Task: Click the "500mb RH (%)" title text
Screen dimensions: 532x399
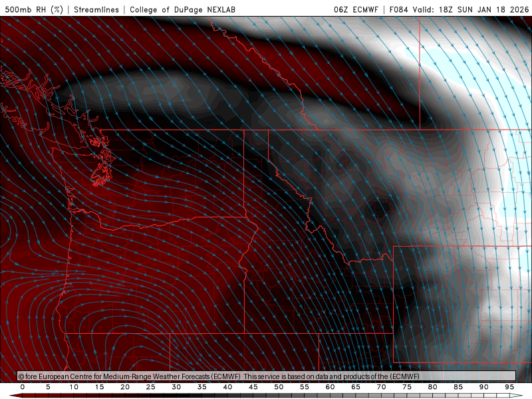Action: [35, 9]
